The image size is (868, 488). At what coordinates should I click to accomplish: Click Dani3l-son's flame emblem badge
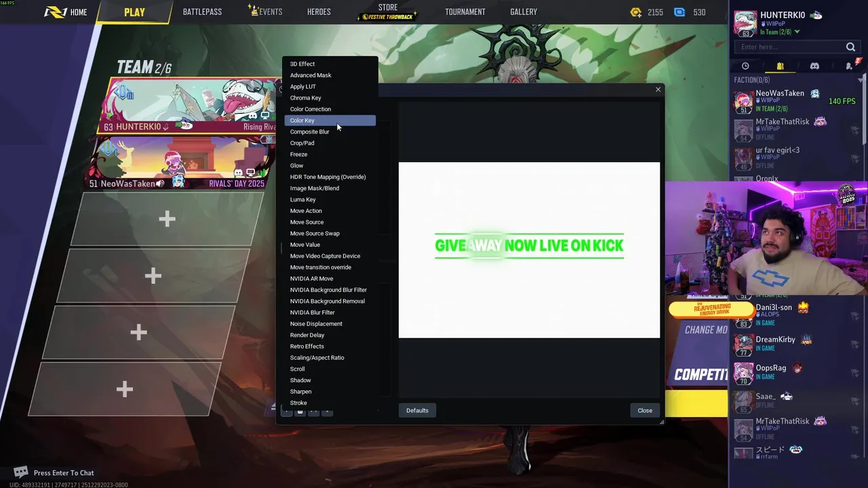(x=804, y=307)
